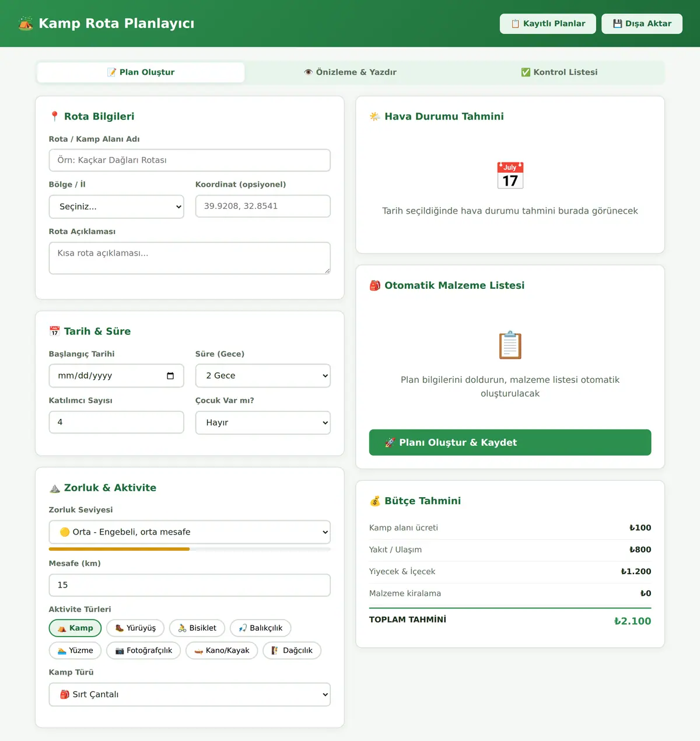Toggle the Yürüyüş activity chip

[135, 628]
